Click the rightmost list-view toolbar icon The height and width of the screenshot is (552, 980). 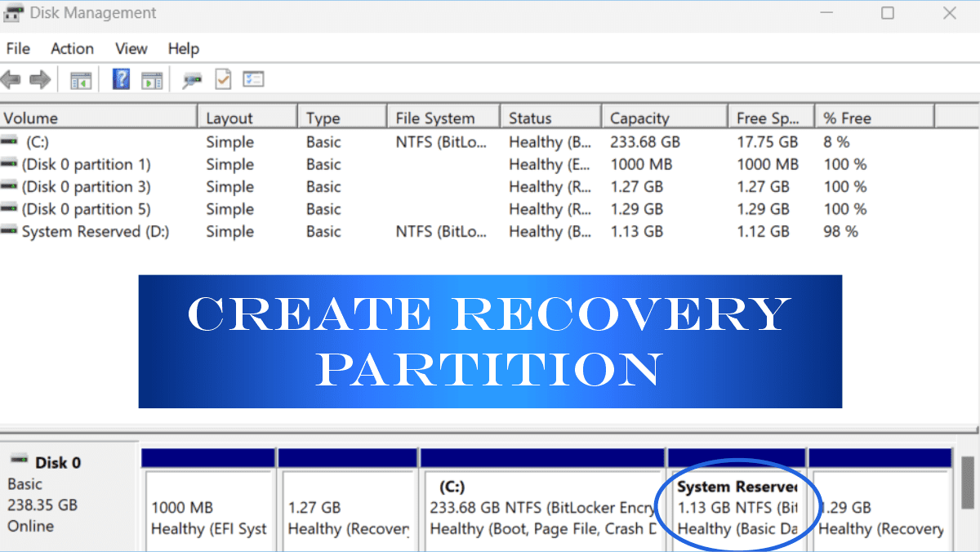(x=252, y=78)
